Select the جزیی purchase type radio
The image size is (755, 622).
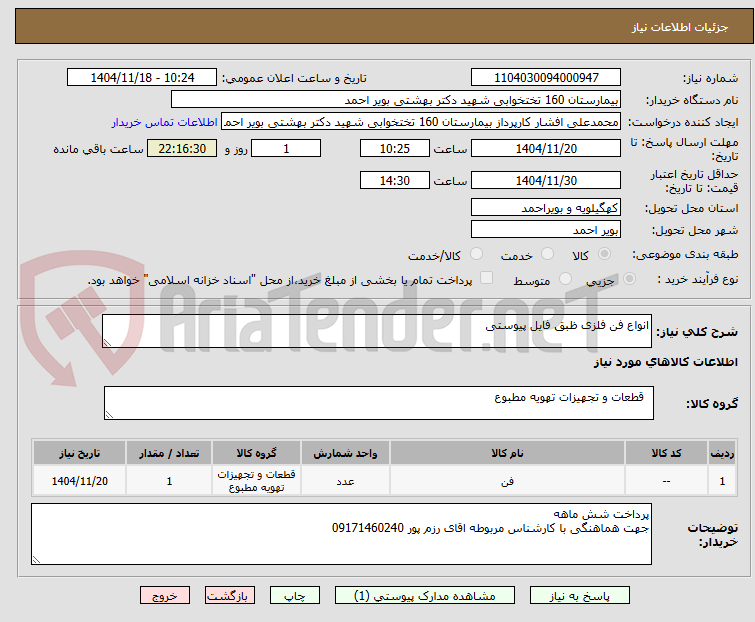pos(629,279)
